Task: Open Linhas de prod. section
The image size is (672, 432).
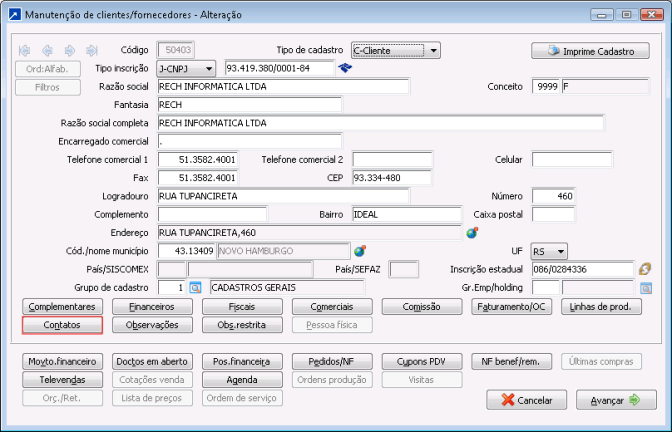Action: point(601,307)
